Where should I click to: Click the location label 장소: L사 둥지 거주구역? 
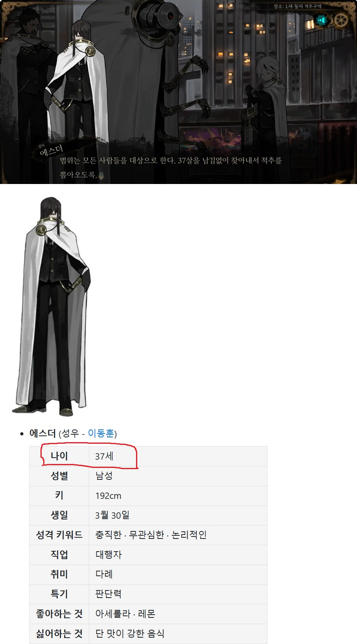[297, 6]
